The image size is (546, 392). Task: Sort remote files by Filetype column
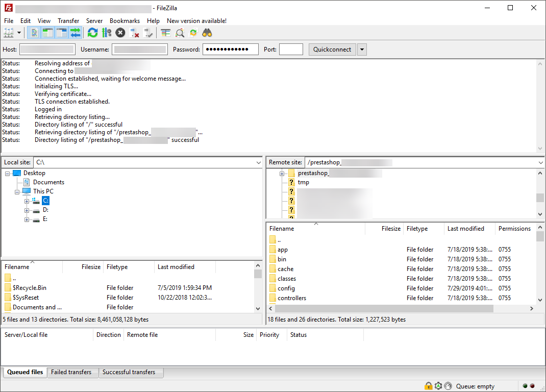(x=424, y=229)
